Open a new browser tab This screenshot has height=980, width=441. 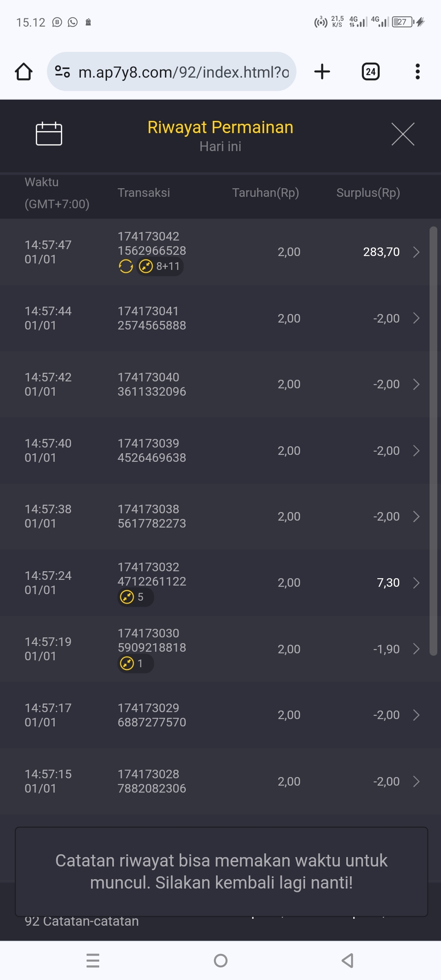(x=322, y=71)
